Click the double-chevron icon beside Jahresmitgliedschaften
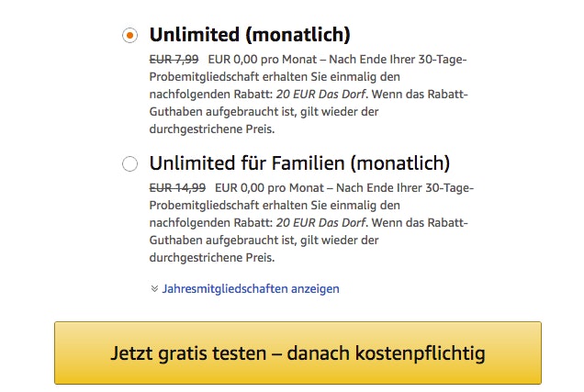 [154, 288]
